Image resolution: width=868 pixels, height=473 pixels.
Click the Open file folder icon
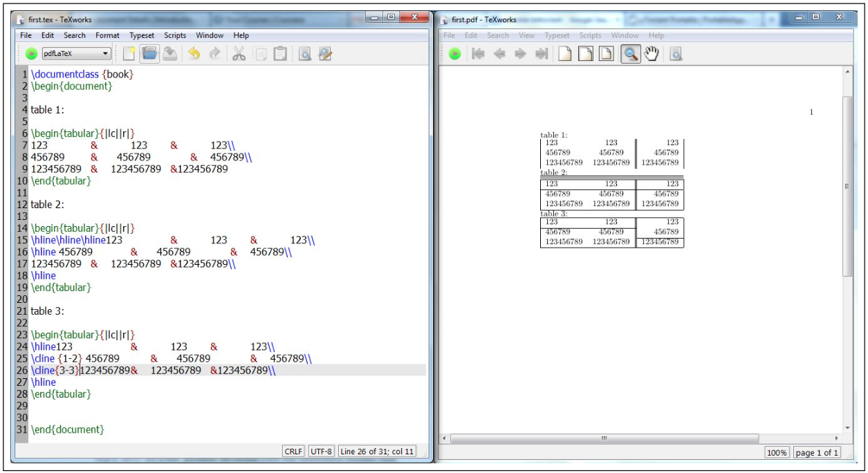pyautogui.click(x=149, y=53)
